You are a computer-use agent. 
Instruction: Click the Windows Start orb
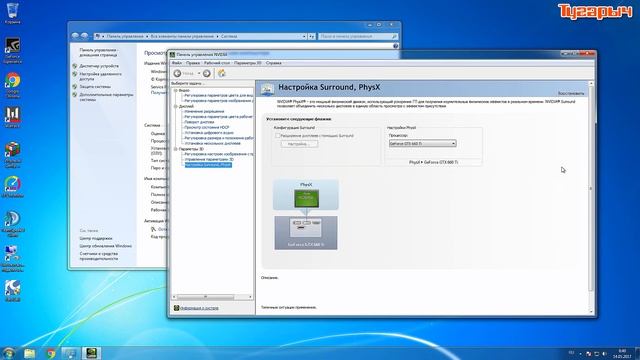click(x=8, y=353)
